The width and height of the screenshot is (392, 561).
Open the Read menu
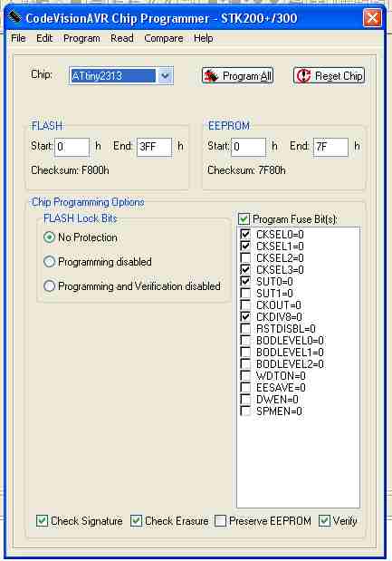coord(122,38)
